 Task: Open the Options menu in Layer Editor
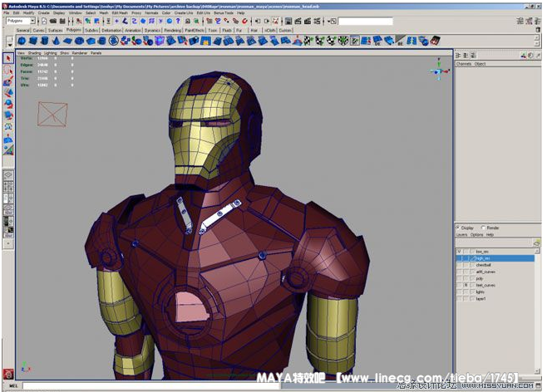pos(476,235)
